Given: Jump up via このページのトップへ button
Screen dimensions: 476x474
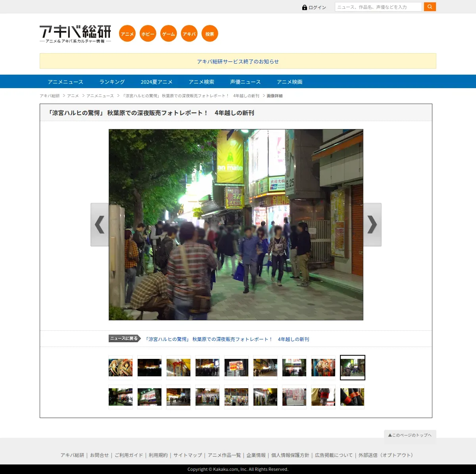Looking at the screenshot, I should 410,435.
